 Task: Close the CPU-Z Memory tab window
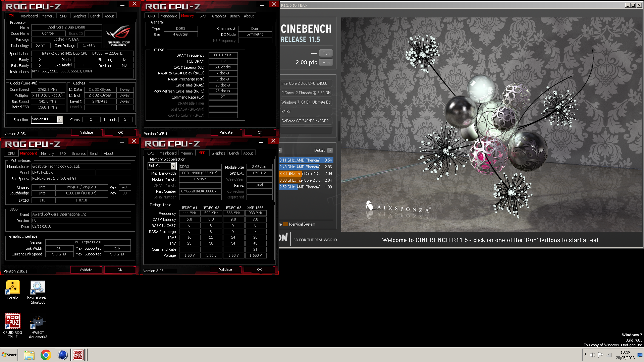(x=274, y=4)
